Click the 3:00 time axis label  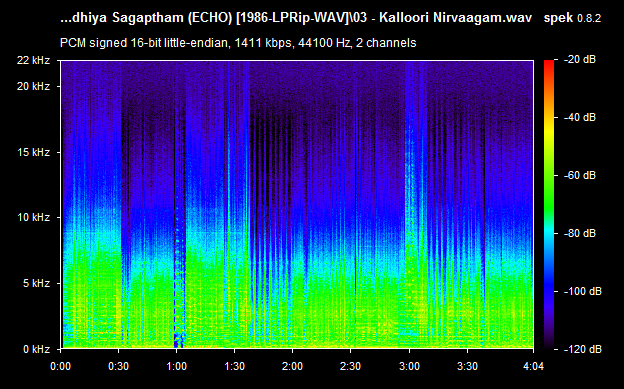click(409, 366)
